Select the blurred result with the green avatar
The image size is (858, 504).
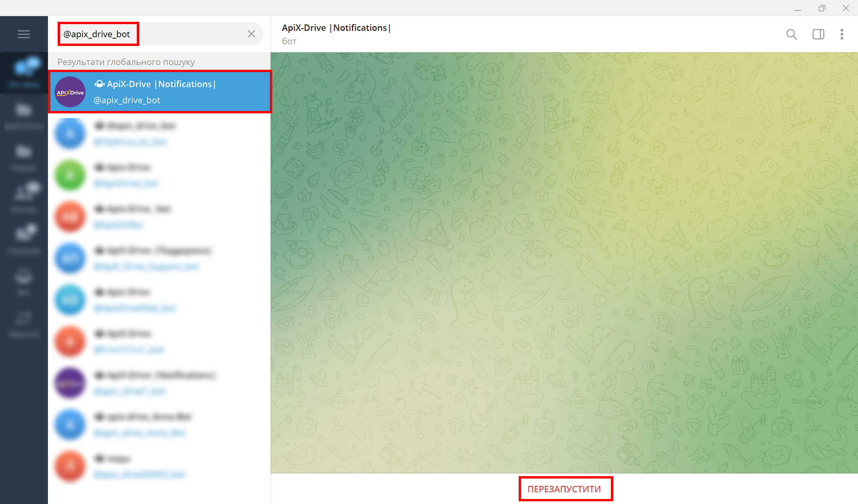[160, 175]
